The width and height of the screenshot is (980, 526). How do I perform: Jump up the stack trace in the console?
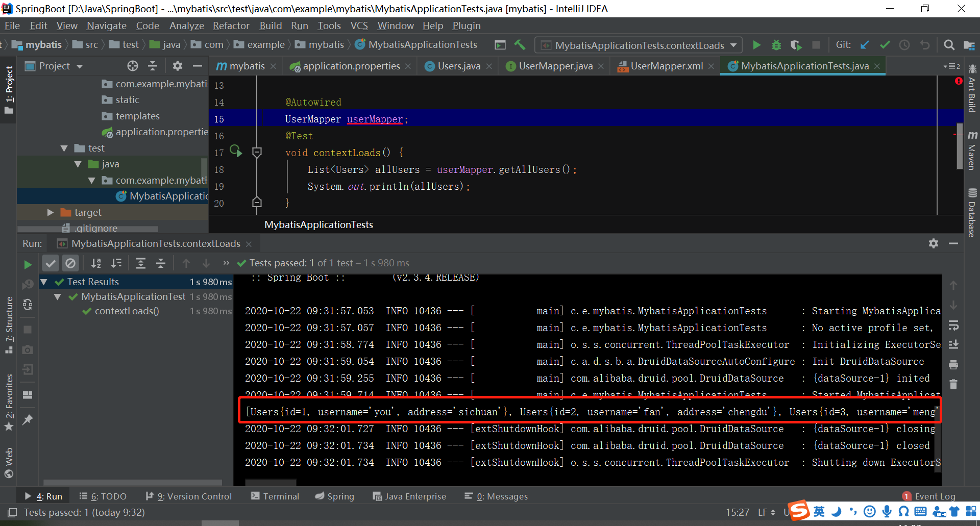953,285
